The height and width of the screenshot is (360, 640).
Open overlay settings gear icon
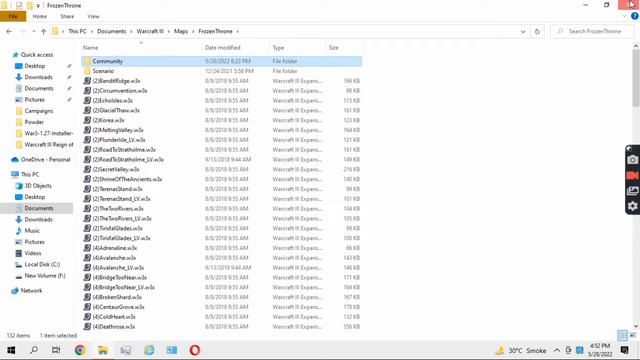pos(632,206)
